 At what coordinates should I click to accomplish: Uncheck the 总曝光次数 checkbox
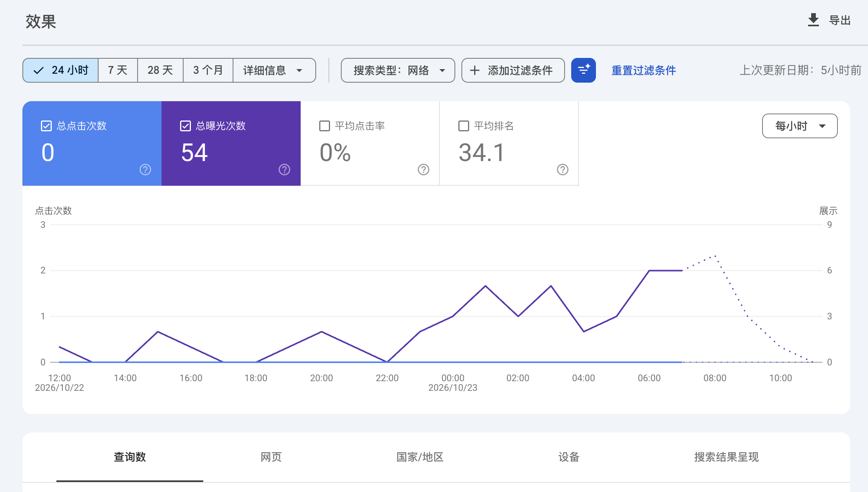(186, 126)
